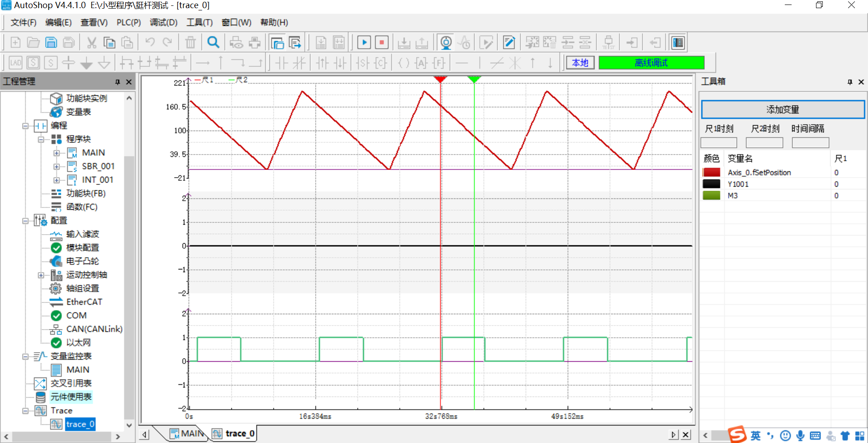Switch to the MAIN editor tab
The width and height of the screenshot is (868, 443).
[187, 434]
